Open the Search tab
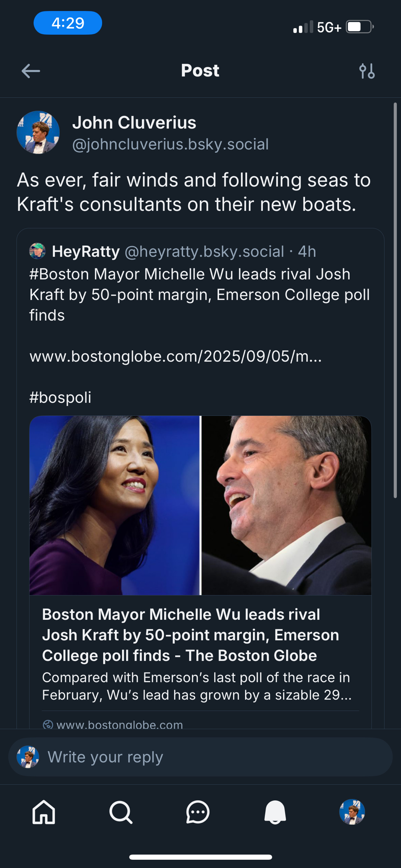The width and height of the screenshot is (401, 868). tap(121, 812)
